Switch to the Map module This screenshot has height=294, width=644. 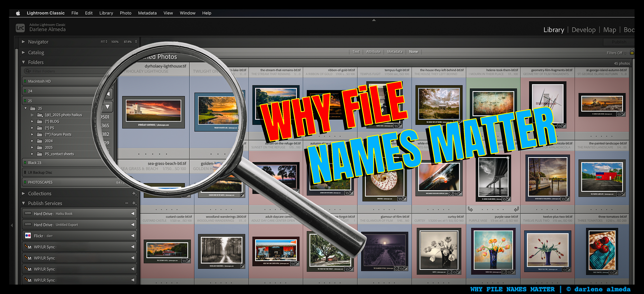coord(609,30)
